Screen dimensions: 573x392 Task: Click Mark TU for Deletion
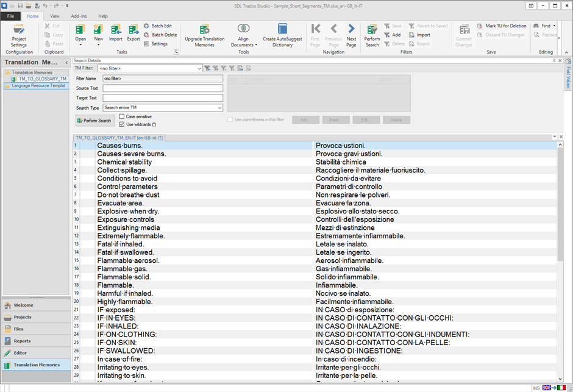[x=502, y=26]
